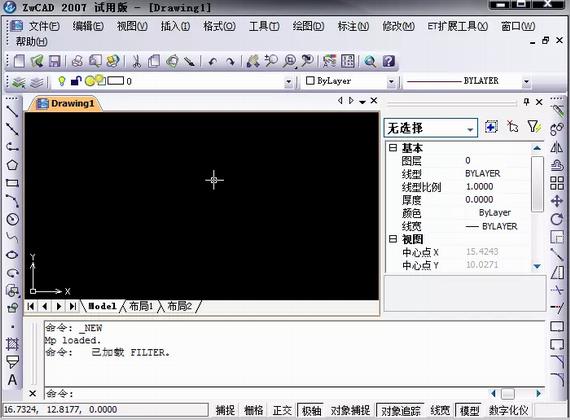
Task: Click the Copy icon
Action: 154,61
